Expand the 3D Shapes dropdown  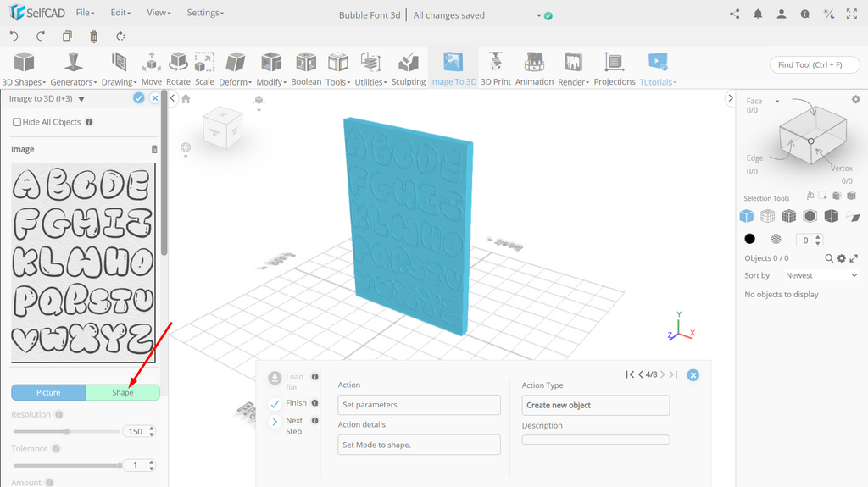click(24, 69)
